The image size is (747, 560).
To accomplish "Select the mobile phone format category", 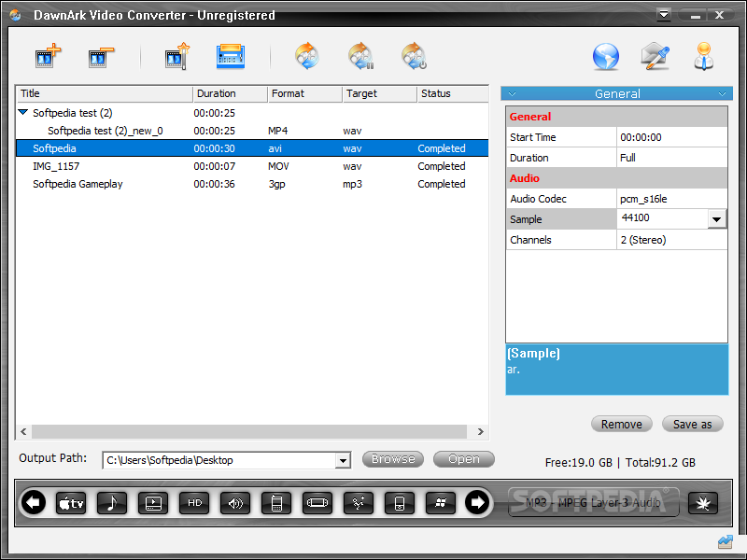I will coord(276,503).
